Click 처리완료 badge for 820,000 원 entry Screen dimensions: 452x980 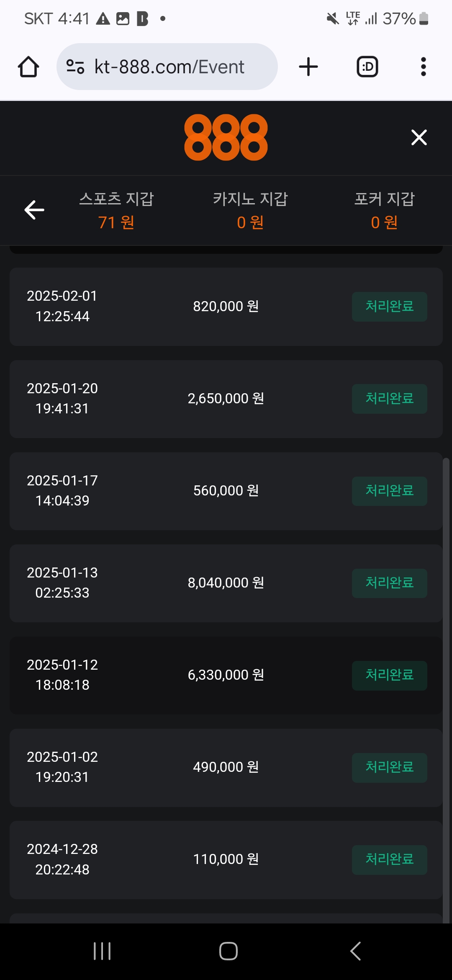[x=389, y=307]
